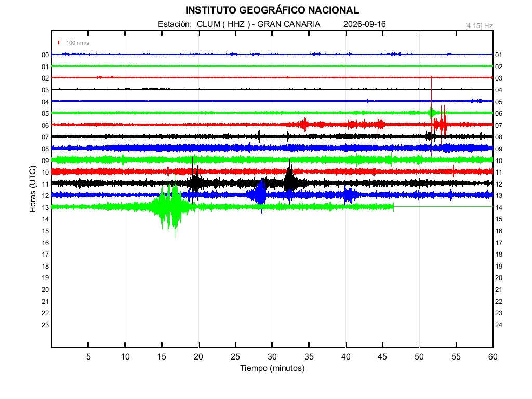Click the date 2026-09-16

click(364, 24)
